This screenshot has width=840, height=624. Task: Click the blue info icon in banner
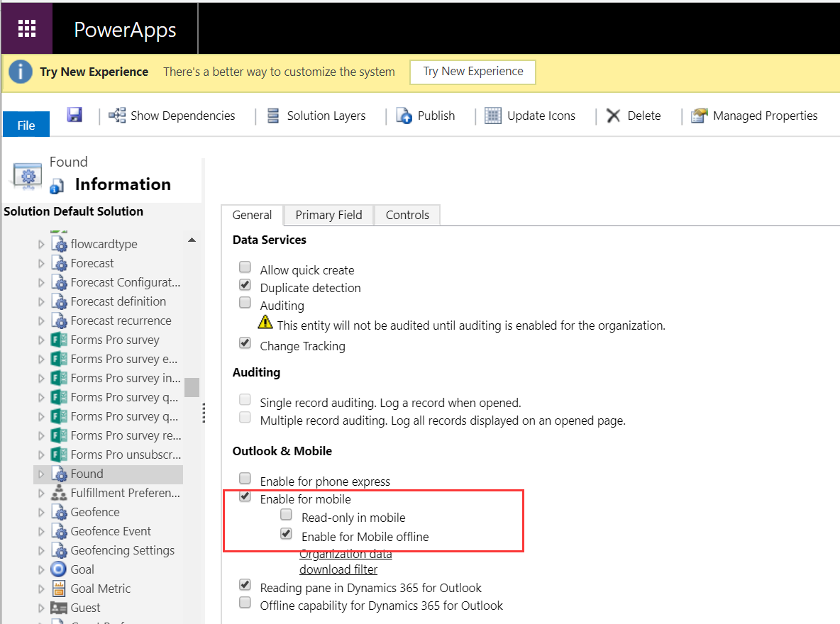tap(21, 71)
